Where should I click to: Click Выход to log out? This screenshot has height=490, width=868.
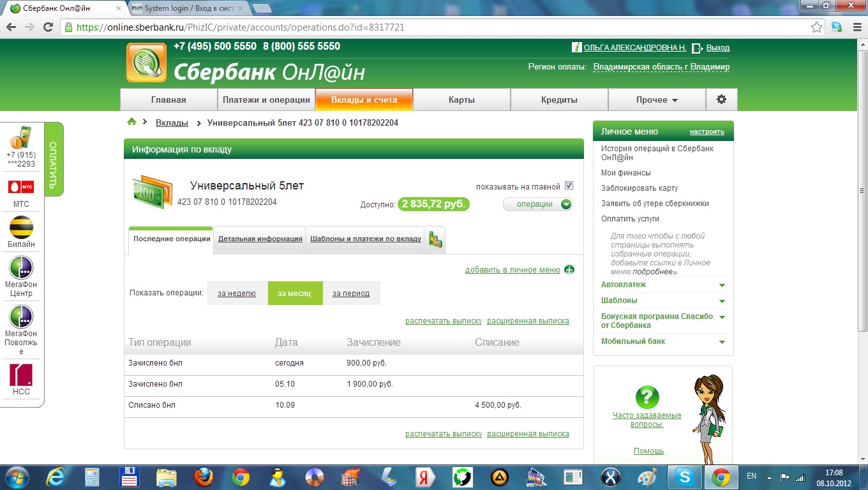pyautogui.click(x=718, y=48)
